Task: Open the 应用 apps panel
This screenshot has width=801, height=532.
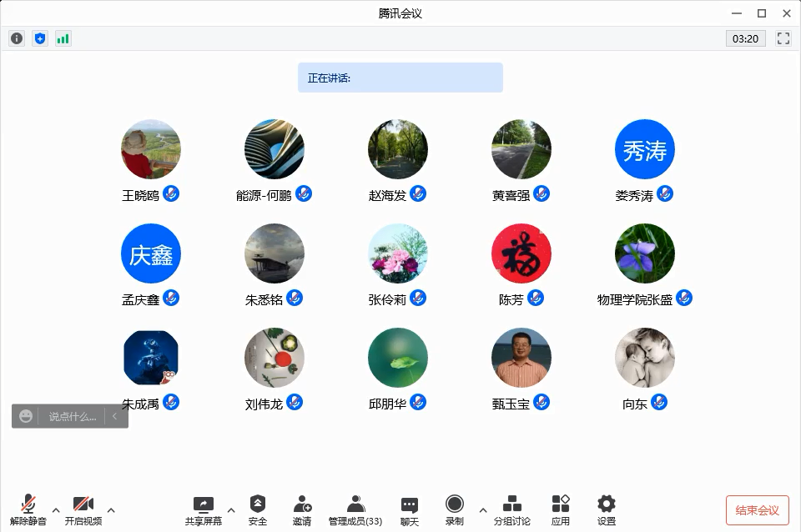Action: coord(561,509)
